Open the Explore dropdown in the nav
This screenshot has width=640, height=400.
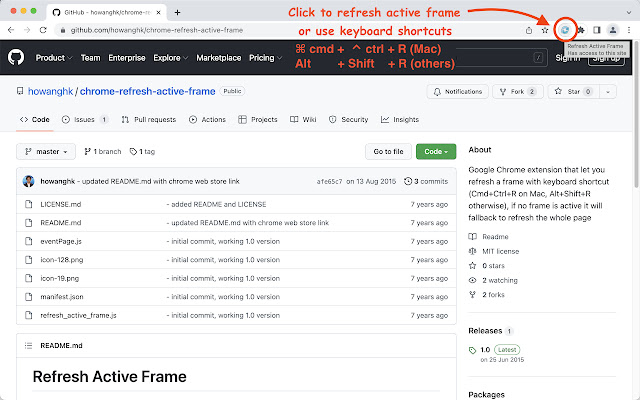click(171, 58)
